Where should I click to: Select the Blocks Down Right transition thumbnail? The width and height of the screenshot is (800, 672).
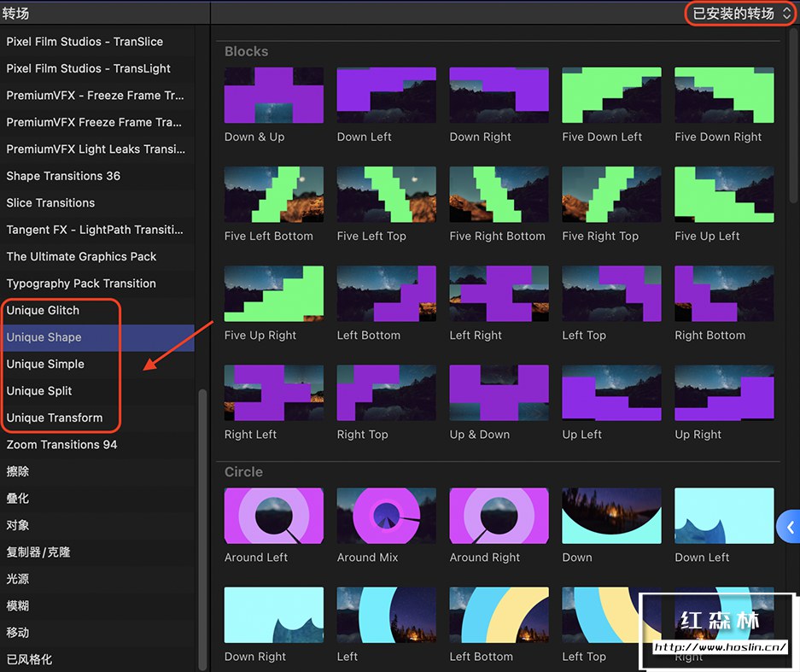(x=499, y=95)
